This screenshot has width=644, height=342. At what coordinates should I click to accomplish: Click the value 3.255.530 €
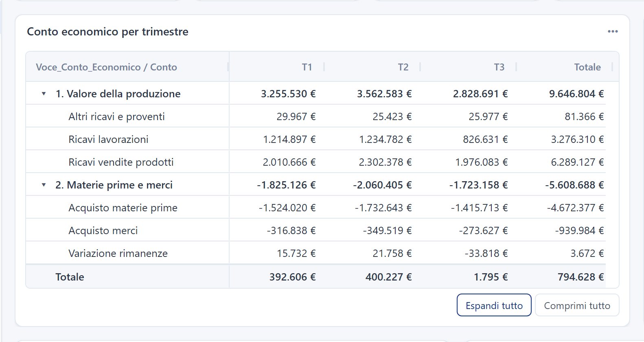click(288, 94)
